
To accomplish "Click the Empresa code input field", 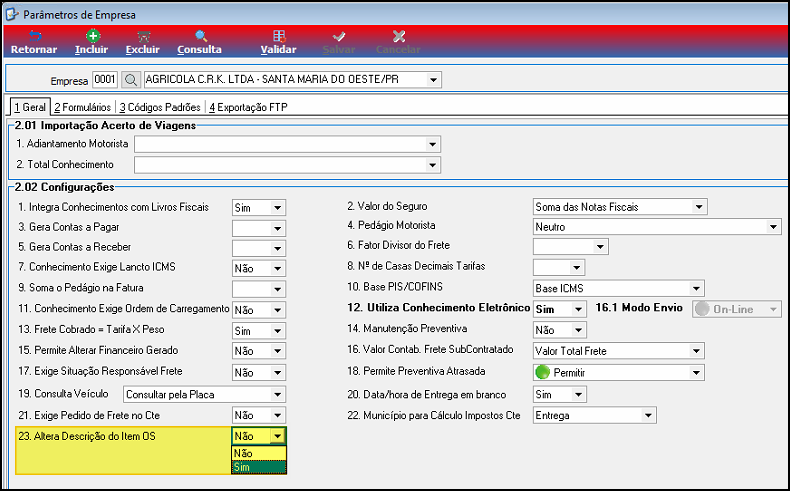I will coord(105,80).
